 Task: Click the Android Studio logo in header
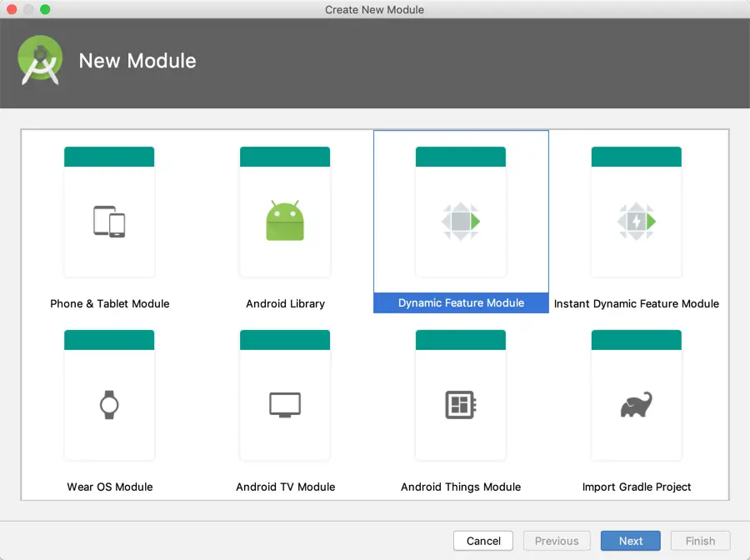click(x=39, y=61)
